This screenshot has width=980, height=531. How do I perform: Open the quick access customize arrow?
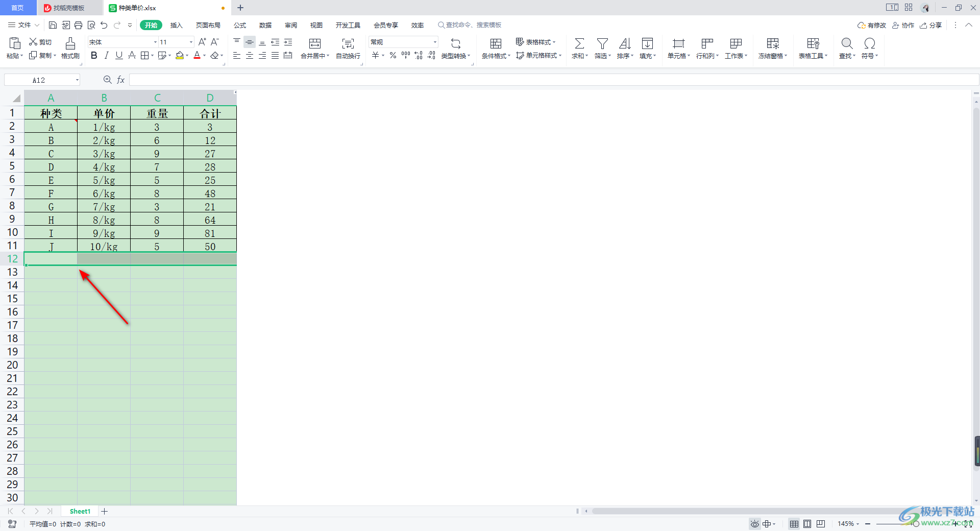(130, 25)
